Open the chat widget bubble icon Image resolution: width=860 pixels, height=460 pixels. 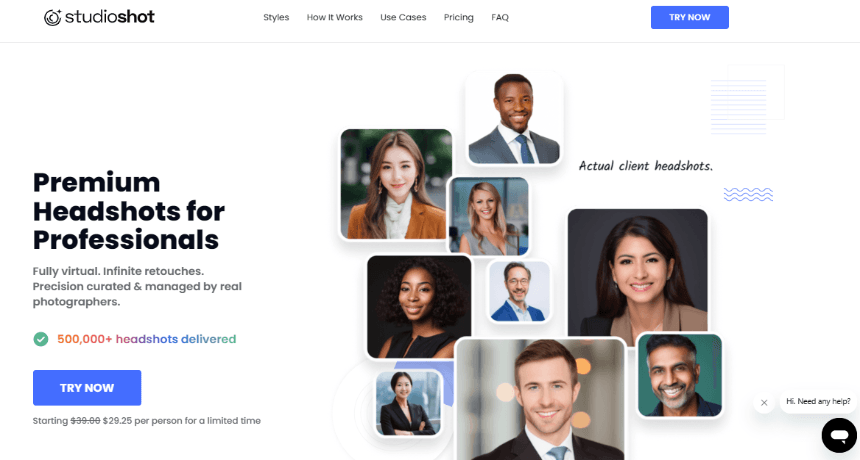pos(839,435)
